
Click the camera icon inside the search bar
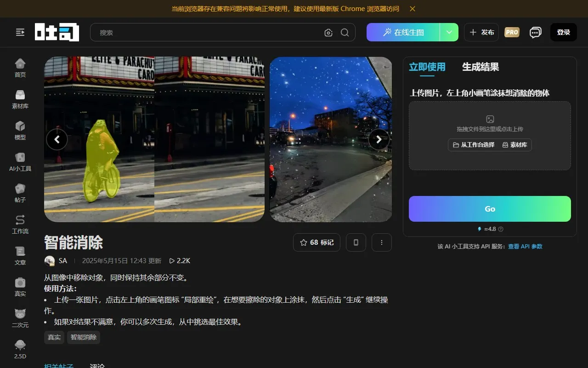[x=328, y=33]
